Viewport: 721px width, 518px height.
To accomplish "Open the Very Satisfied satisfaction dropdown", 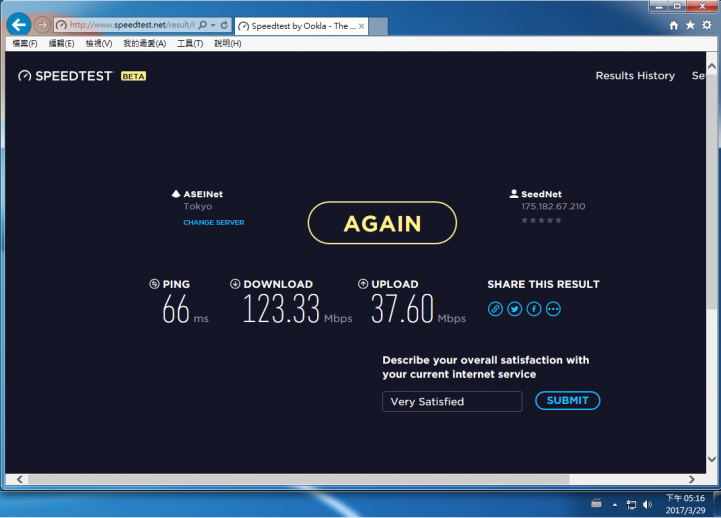I will [452, 401].
